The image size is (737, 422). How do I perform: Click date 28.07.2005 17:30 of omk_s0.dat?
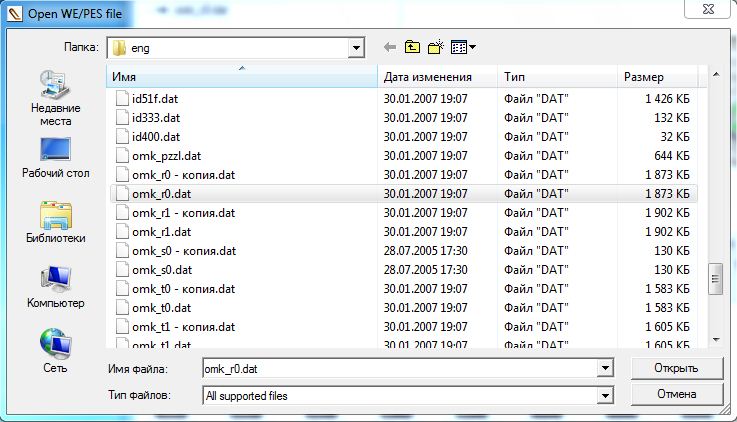(425, 270)
